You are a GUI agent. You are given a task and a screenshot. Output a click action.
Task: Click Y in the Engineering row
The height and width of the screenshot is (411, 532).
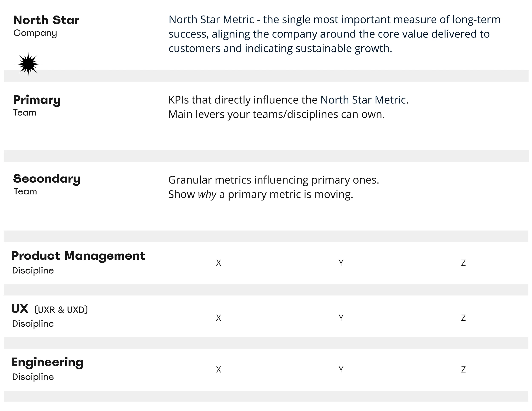pos(341,370)
